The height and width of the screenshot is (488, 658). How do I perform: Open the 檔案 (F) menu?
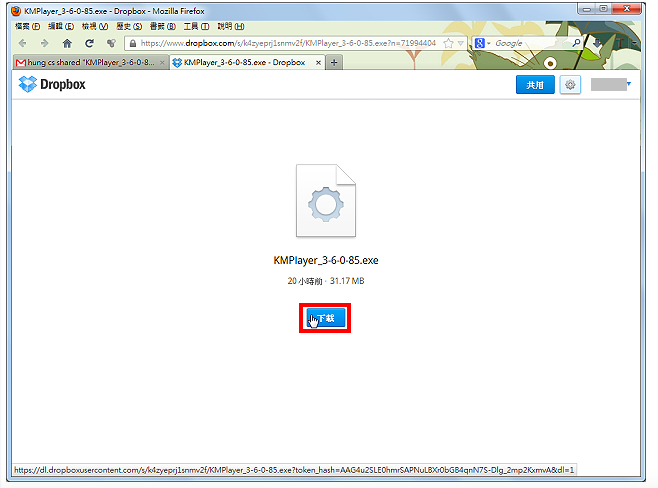[x=27, y=26]
